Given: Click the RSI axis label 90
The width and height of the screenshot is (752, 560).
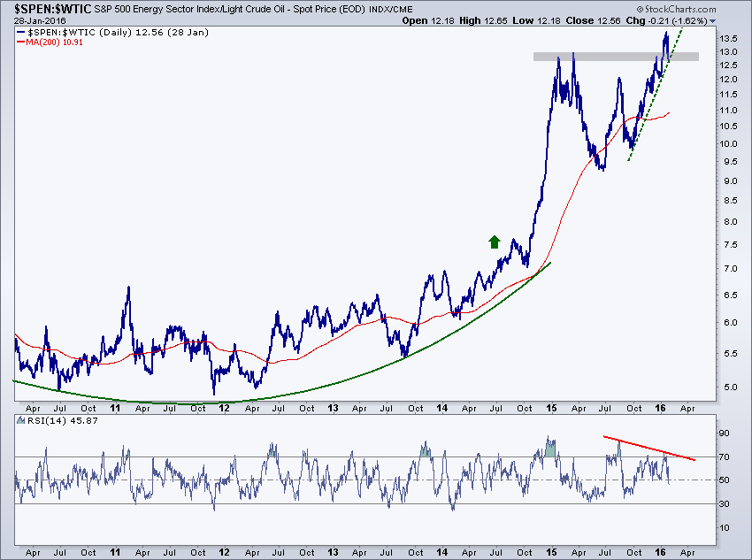Looking at the screenshot, I should point(724,433).
